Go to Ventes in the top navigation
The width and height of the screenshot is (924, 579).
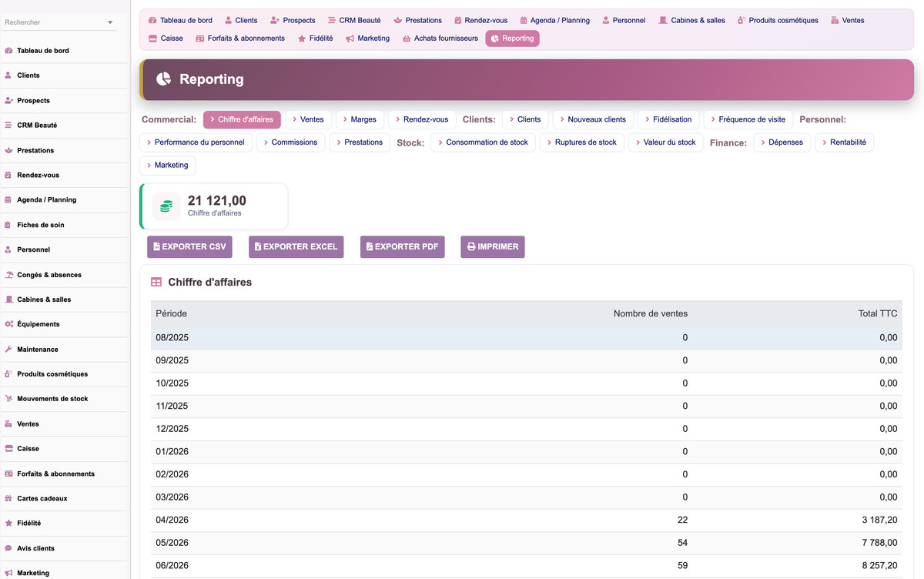[848, 21]
